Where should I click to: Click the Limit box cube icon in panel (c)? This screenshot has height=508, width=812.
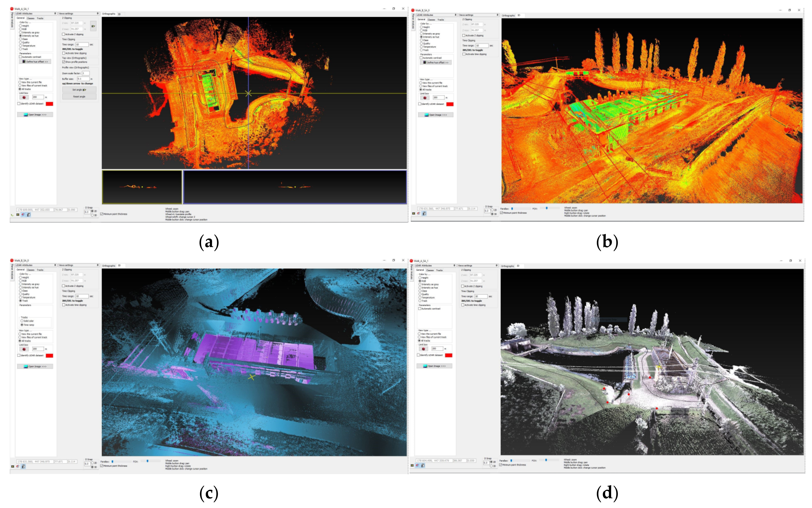click(x=24, y=349)
